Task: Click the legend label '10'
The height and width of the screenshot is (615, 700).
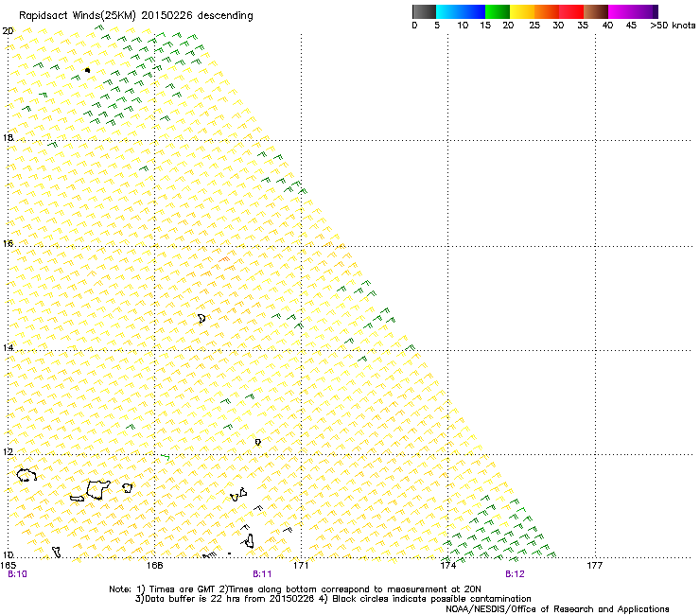Action: click(x=463, y=26)
